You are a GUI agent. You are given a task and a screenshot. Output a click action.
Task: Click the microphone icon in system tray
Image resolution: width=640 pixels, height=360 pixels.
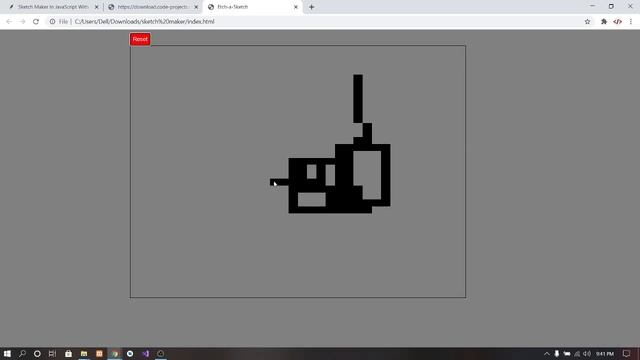[557, 353]
